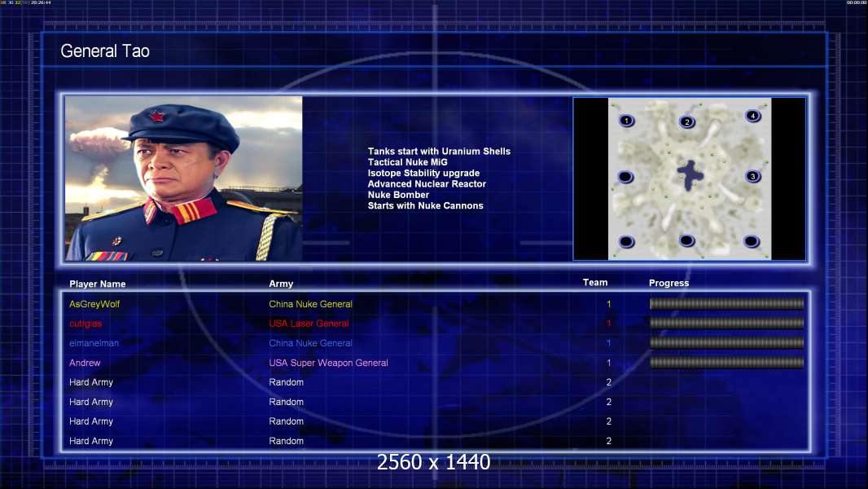Image resolution: width=868 pixels, height=489 pixels.
Task: Select player name "elmanelman"
Action: (94, 343)
